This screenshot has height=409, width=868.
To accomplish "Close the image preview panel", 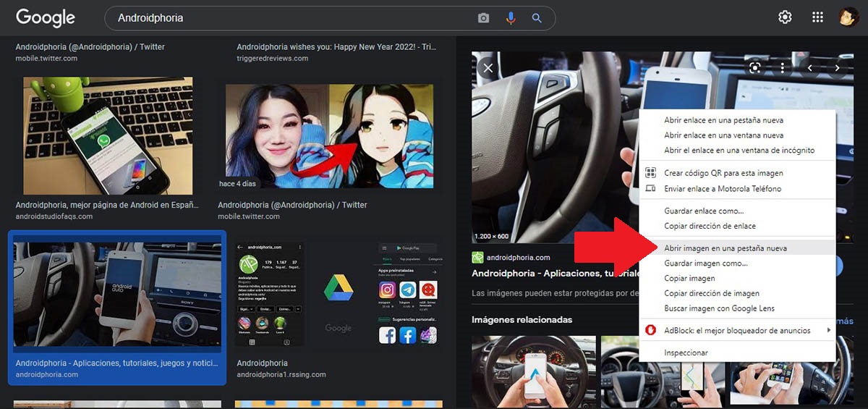I will coord(488,67).
